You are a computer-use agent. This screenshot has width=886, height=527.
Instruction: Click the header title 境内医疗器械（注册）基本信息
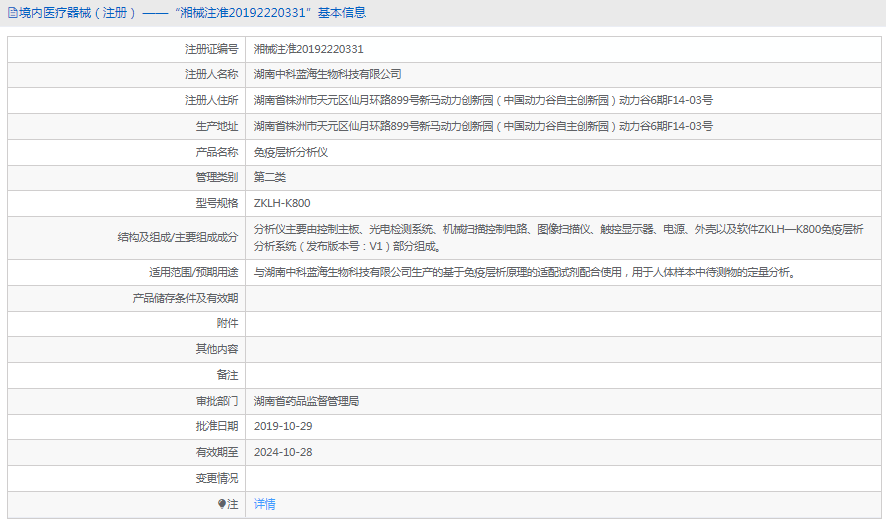192,13
